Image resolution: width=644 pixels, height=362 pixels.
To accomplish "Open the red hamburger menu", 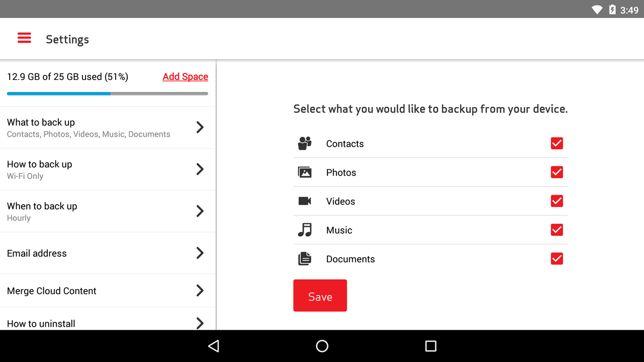I will point(24,38).
